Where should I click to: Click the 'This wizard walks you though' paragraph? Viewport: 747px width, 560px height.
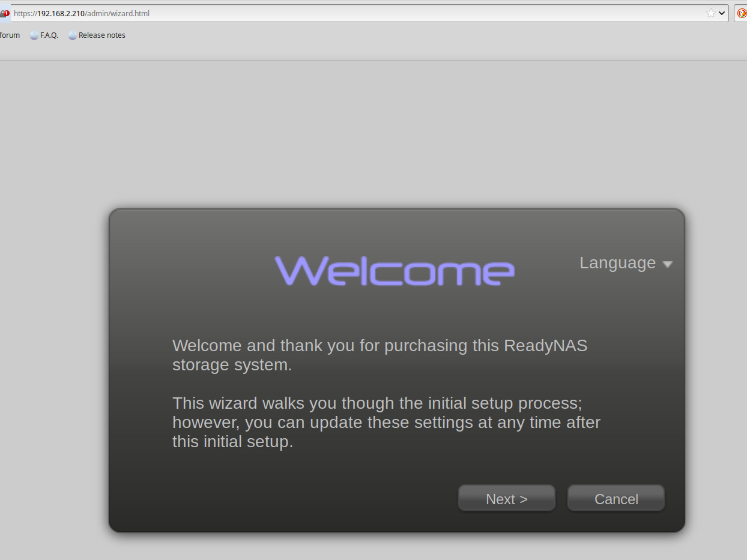pos(386,423)
